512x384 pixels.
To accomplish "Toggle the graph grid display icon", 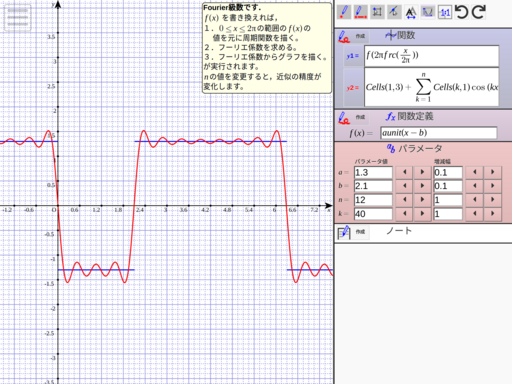I will [x=428, y=12].
